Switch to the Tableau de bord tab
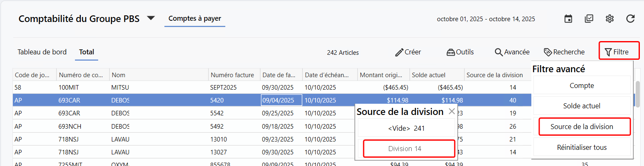Screen dimensions: 644x166 click(42, 52)
